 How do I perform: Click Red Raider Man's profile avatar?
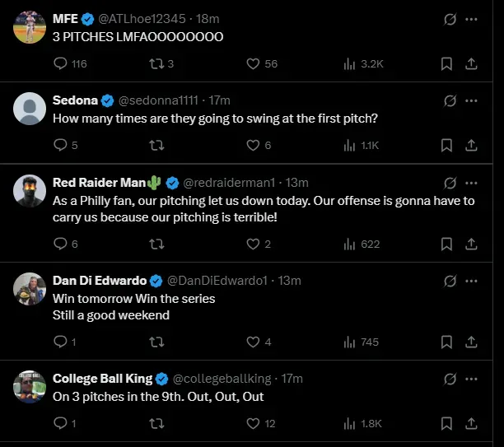(30, 190)
